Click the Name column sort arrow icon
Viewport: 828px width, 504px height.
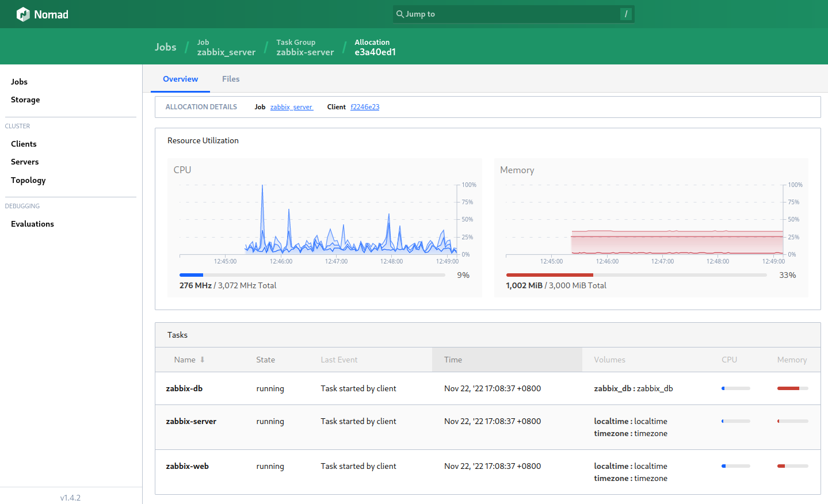[x=203, y=360]
